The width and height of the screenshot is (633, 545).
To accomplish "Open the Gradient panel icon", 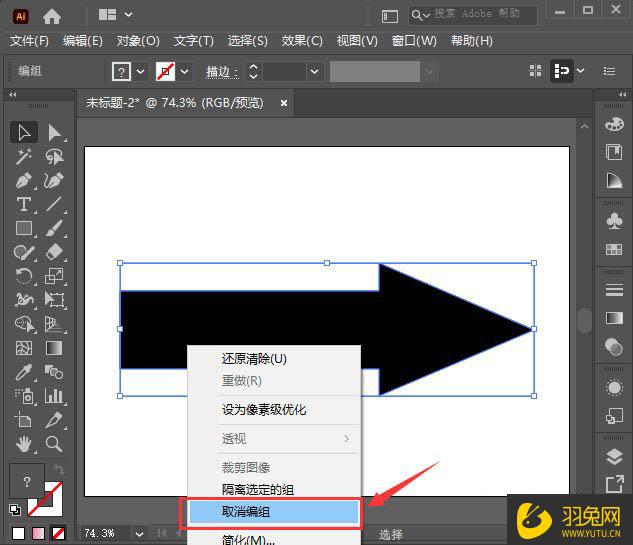I will (614, 318).
